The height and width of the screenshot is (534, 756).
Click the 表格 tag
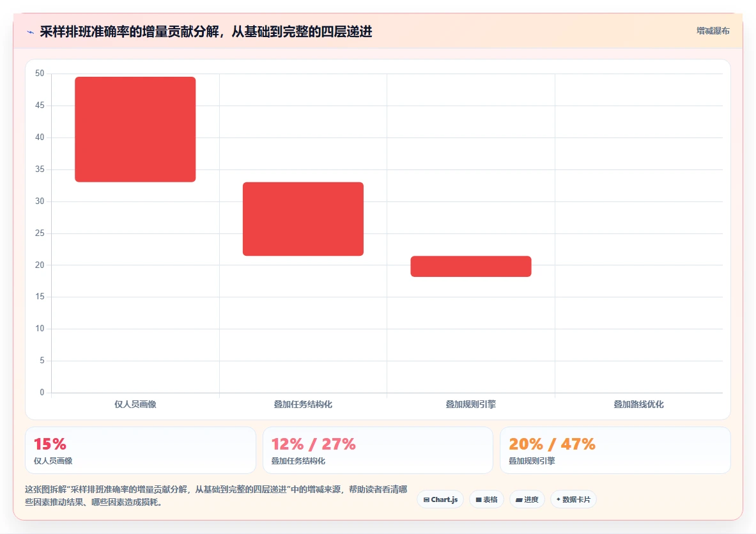click(486, 499)
